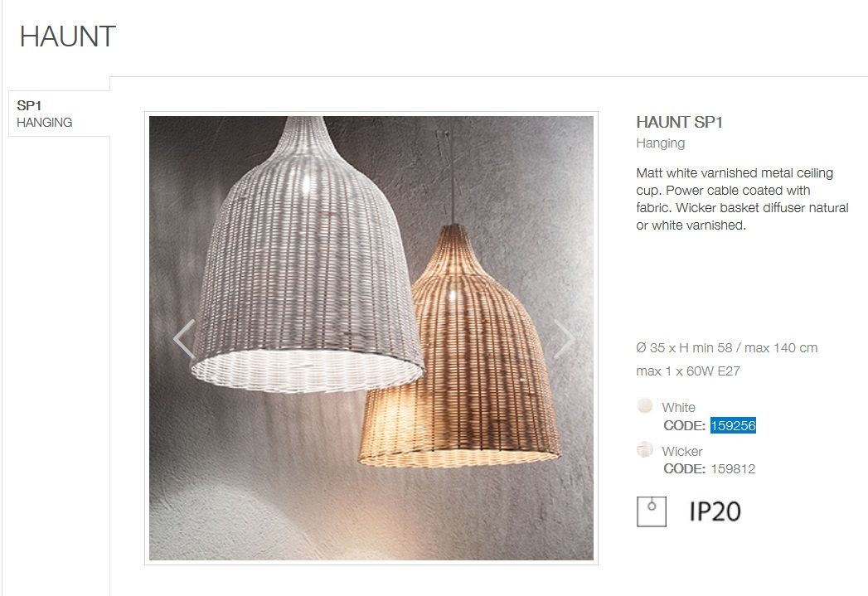Click the IP20 protection rating symbol
The image size is (868, 596).
(715, 511)
